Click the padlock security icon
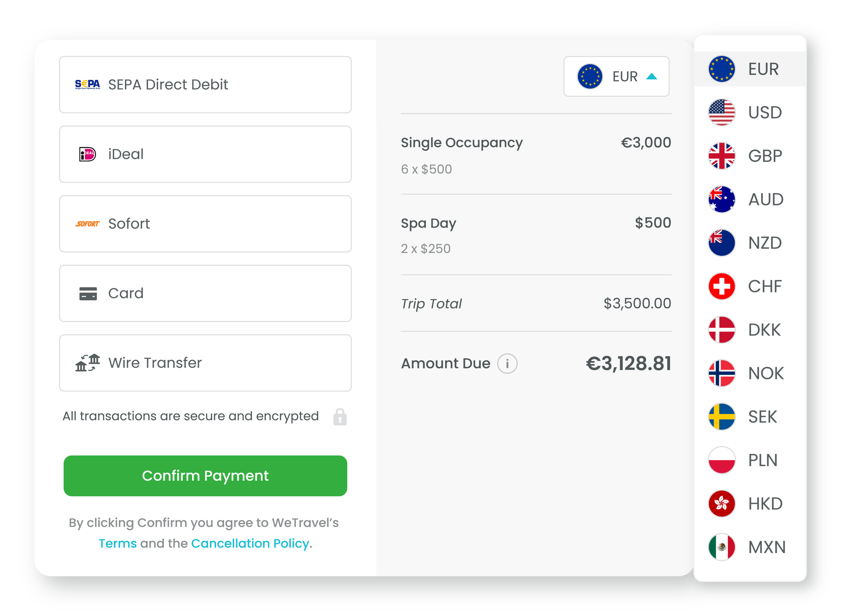Viewport: 841px width, 616px height. (340, 417)
